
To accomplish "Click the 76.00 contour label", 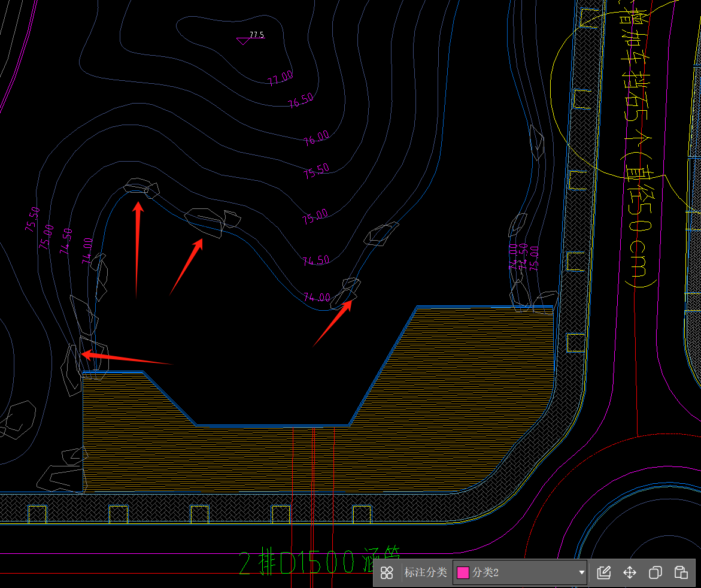I will click(316, 138).
